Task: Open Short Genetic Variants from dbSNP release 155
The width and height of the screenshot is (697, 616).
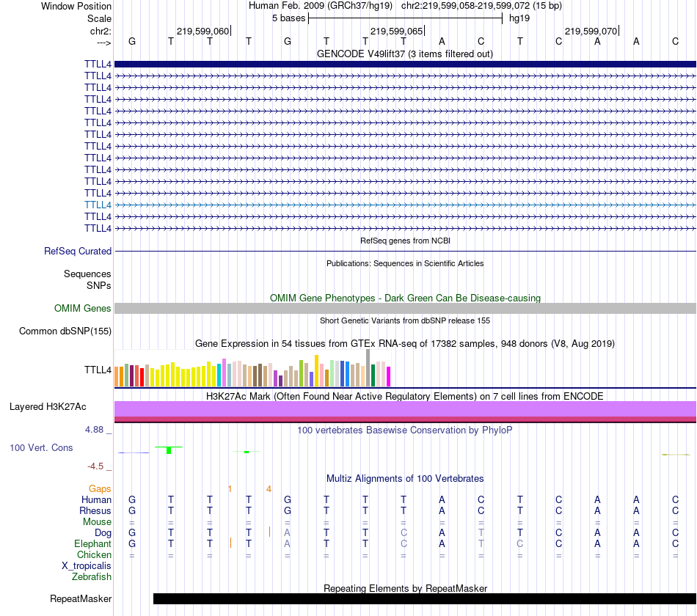Action: pos(405,320)
